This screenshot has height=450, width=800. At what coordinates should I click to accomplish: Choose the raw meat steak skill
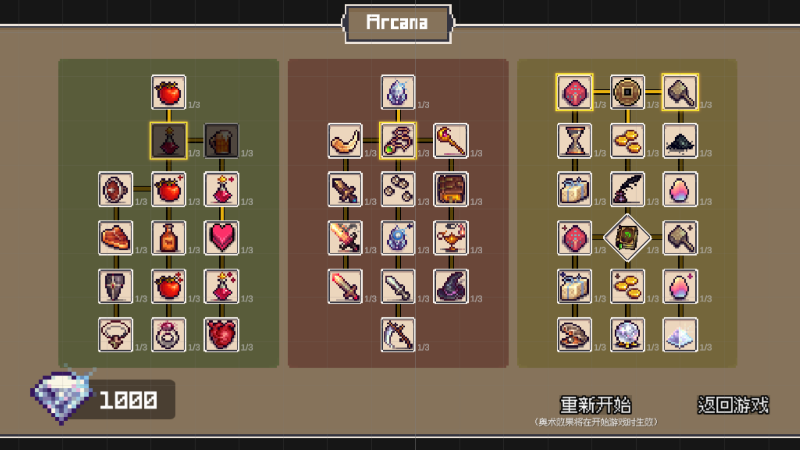(115, 238)
